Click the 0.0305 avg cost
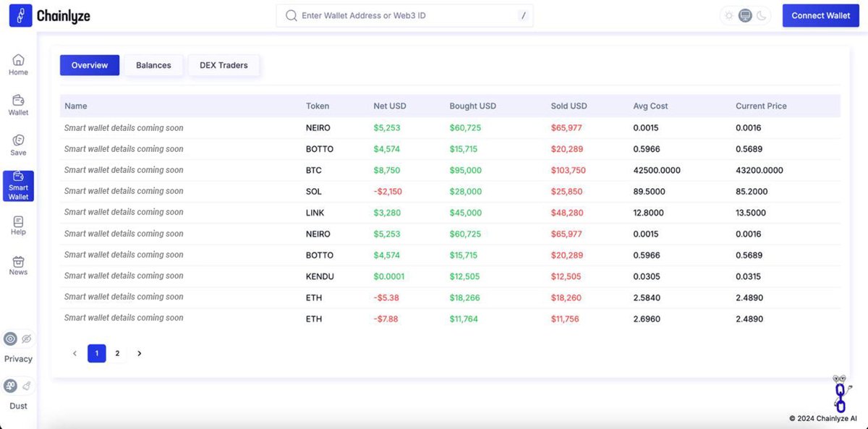 pyautogui.click(x=646, y=276)
